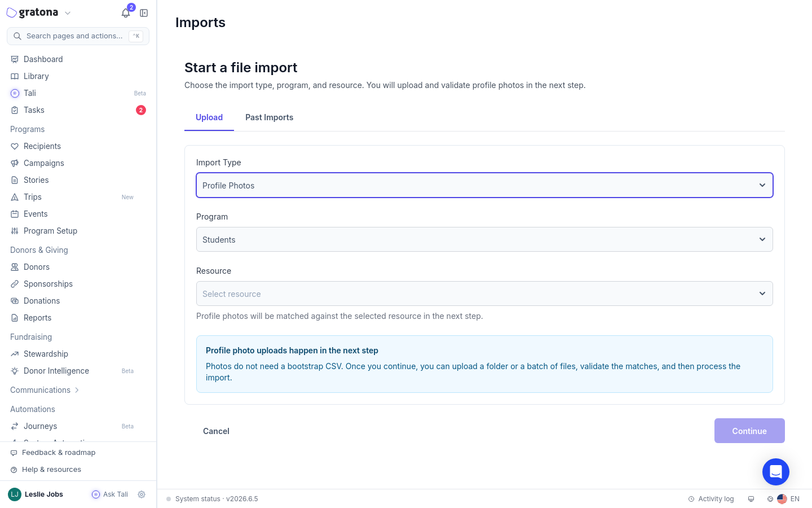Open the Select resource dropdown
This screenshot has width=812, height=508.
coord(484,294)
